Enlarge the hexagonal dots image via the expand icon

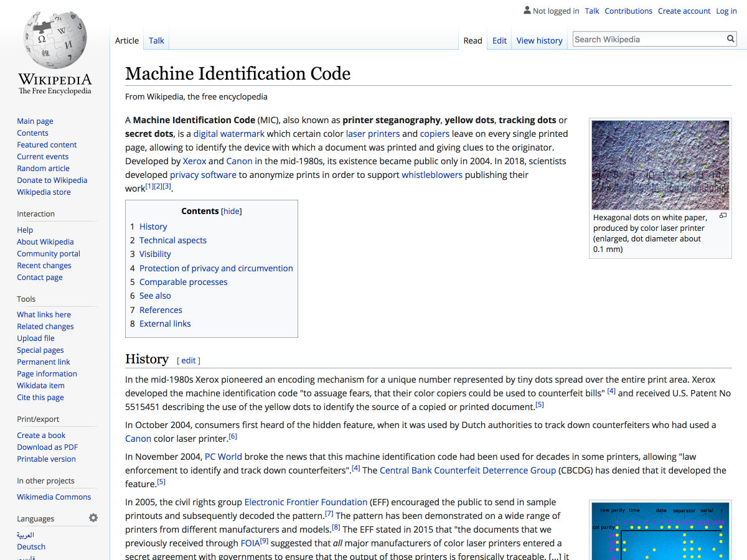(723, 215)
